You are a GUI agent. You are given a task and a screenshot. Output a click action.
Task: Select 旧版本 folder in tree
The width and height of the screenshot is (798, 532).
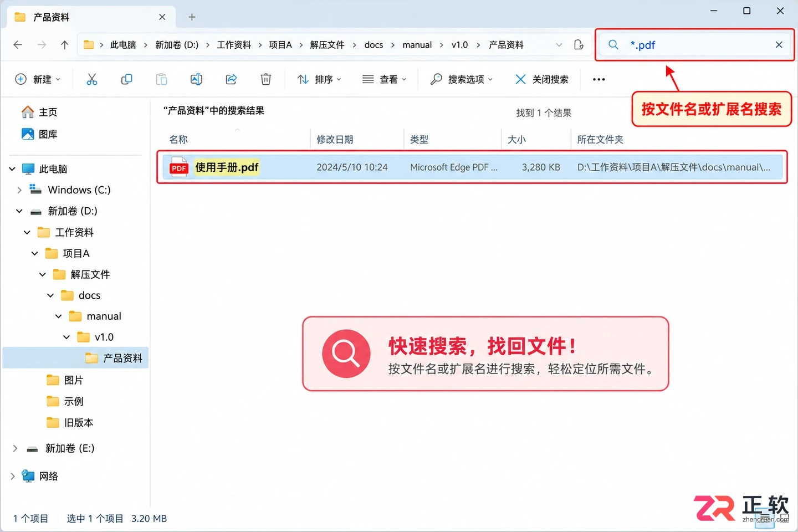(70, 422)
